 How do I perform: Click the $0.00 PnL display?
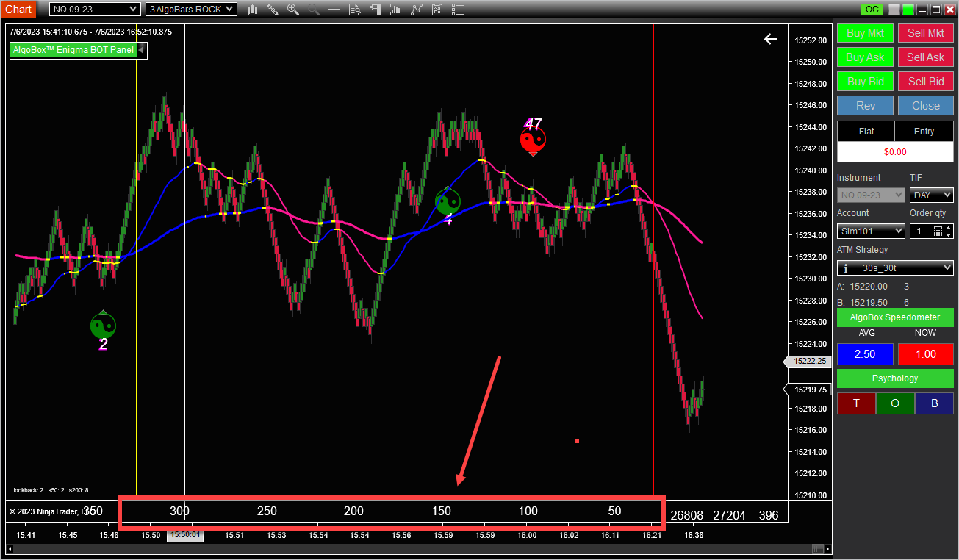[895, 152]
